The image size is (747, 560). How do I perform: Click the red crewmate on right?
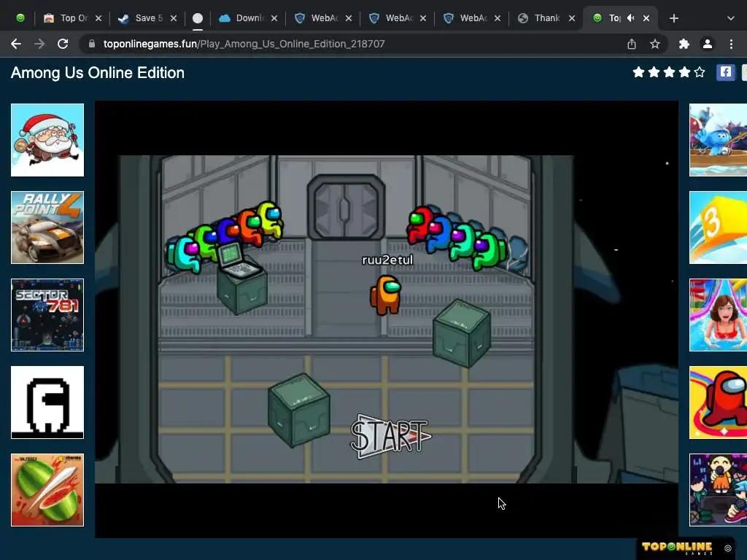419,224
